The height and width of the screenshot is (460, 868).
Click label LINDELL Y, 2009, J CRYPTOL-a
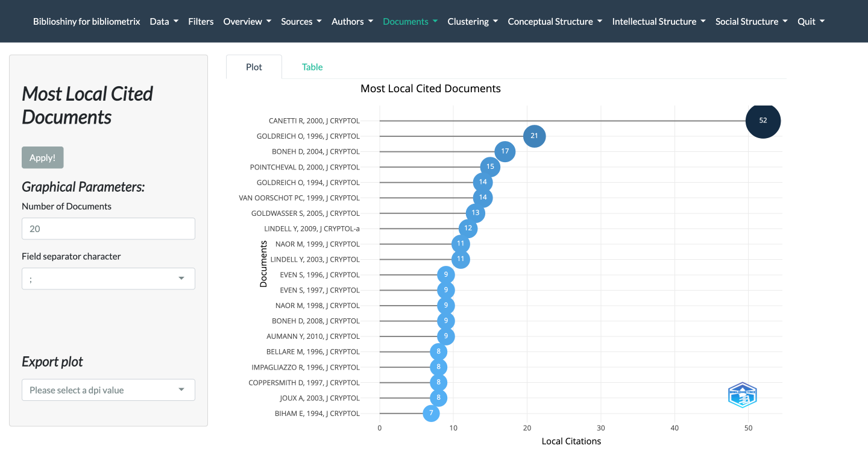tap(312, 228)
